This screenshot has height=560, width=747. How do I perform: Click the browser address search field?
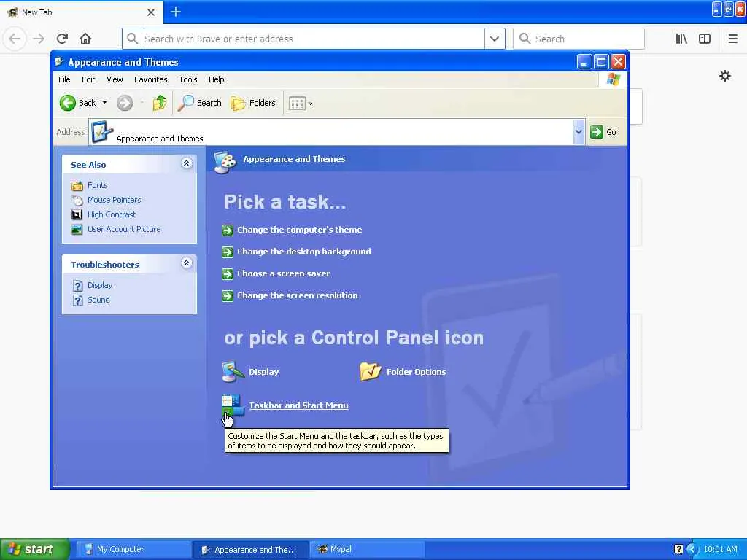[x=314, y=39]
